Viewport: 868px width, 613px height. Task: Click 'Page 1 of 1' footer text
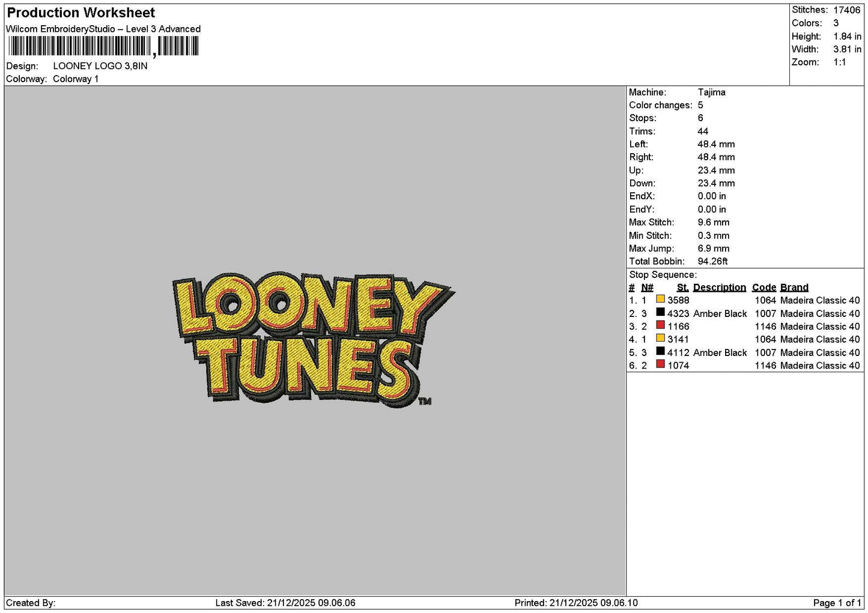coord(837,603)
